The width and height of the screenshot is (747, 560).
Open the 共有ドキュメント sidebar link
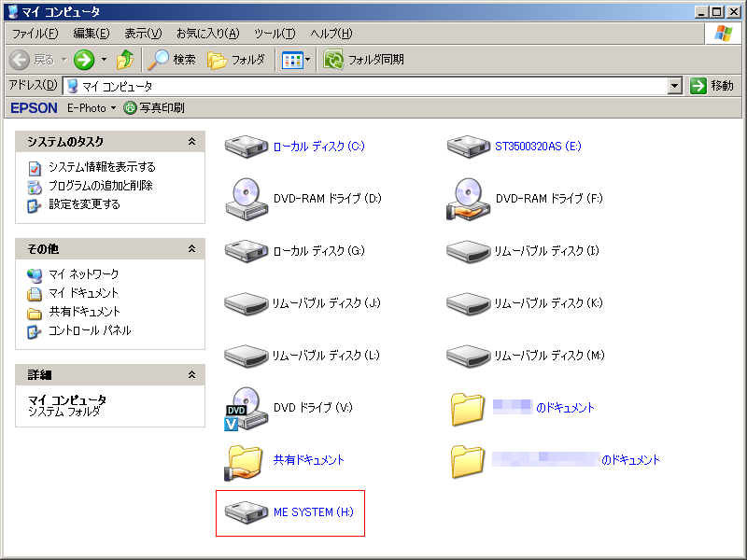point(84,312)
